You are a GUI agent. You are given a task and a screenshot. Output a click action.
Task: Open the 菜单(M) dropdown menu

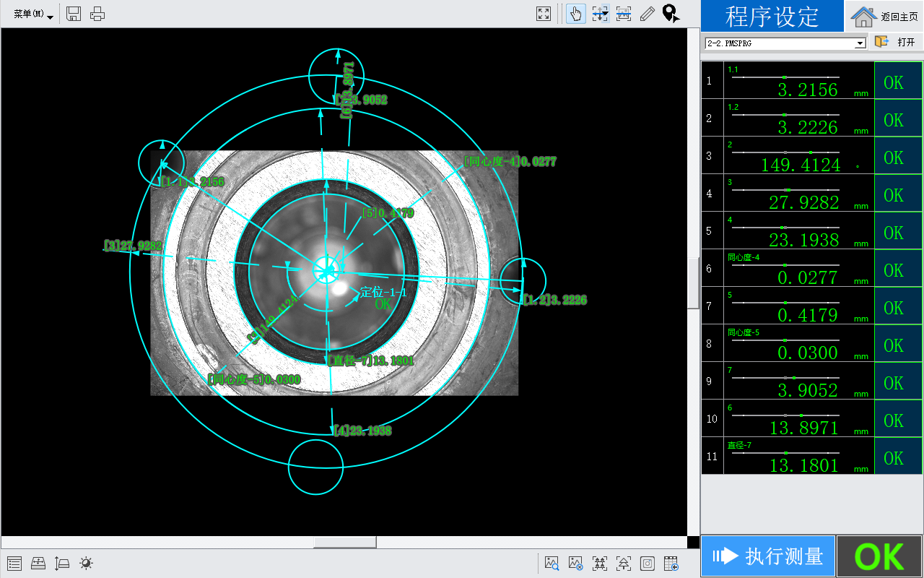coord(33,14)
